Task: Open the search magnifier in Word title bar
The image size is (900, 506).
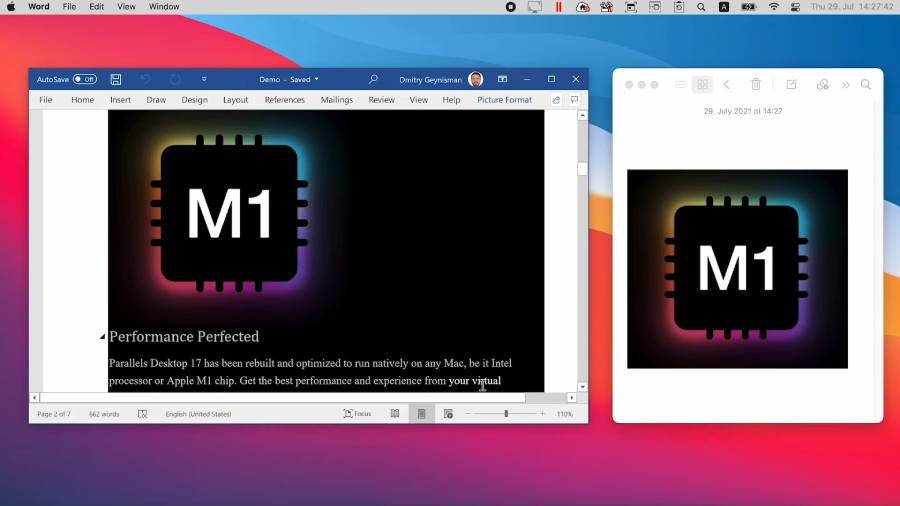Action: pyautogui.click(x=373, y=79)
